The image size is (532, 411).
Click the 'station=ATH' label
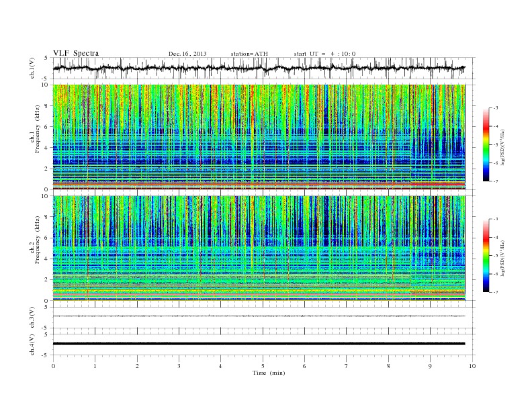pos(249,54)
